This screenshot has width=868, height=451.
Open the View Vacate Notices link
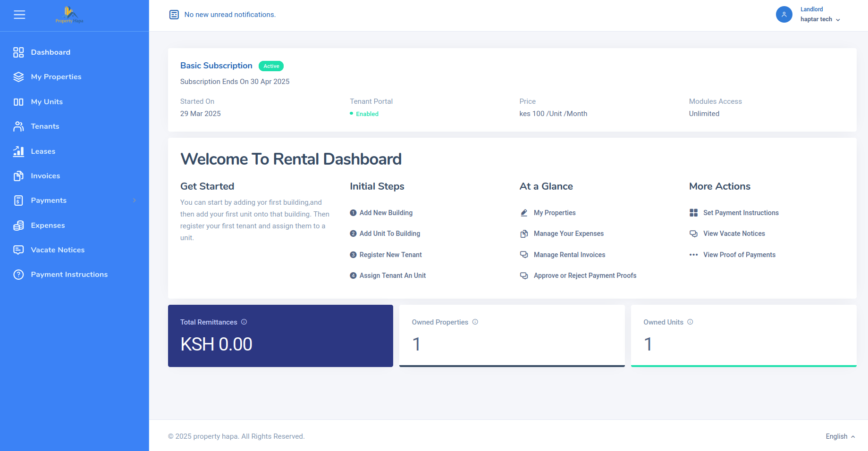pyautogui.click(x=734, y=234)
